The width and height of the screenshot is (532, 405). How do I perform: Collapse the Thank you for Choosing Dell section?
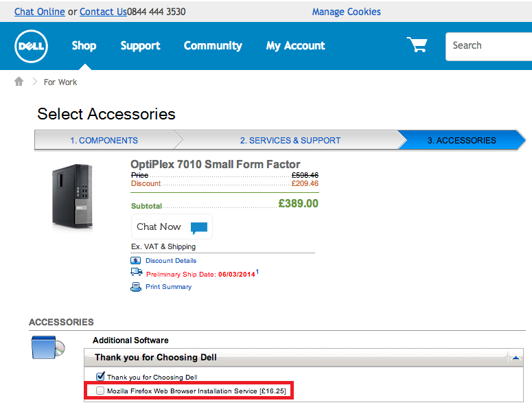pyautogui.click(x=516, y=358)
